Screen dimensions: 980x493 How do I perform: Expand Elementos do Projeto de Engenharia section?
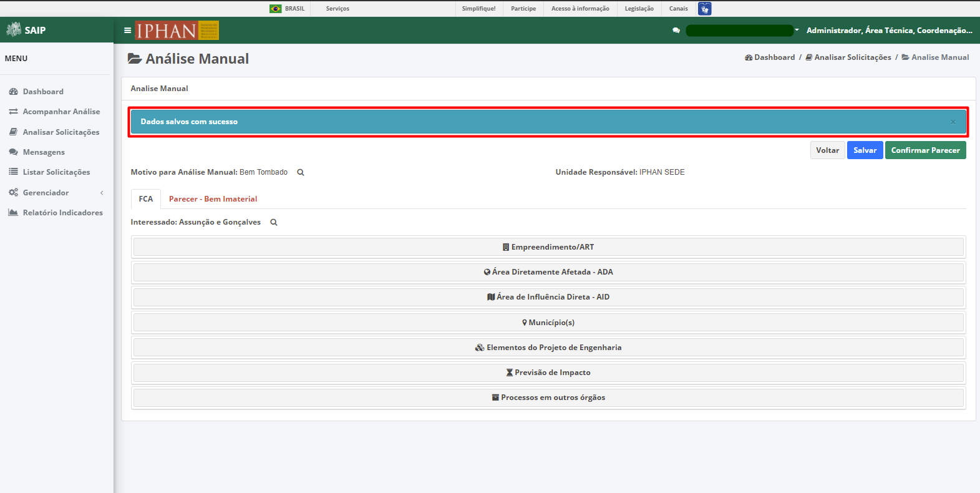pos(548,348)
